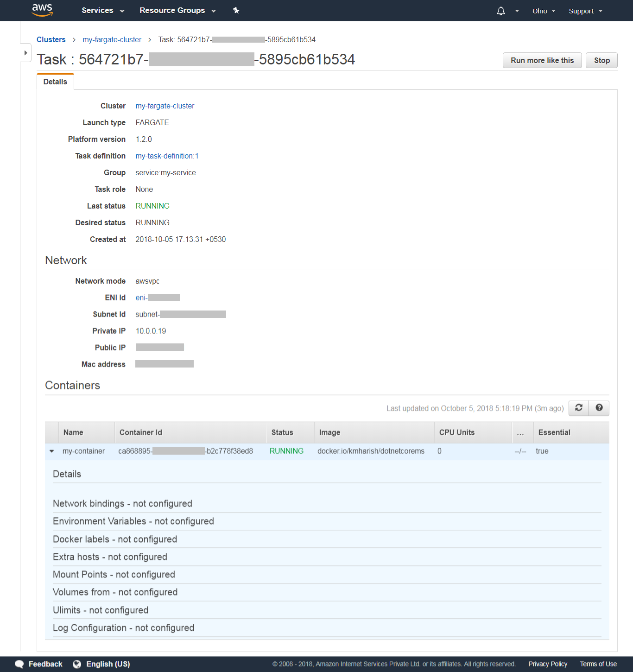
Task: Click Run more like this button
Action: click(542, 60)
